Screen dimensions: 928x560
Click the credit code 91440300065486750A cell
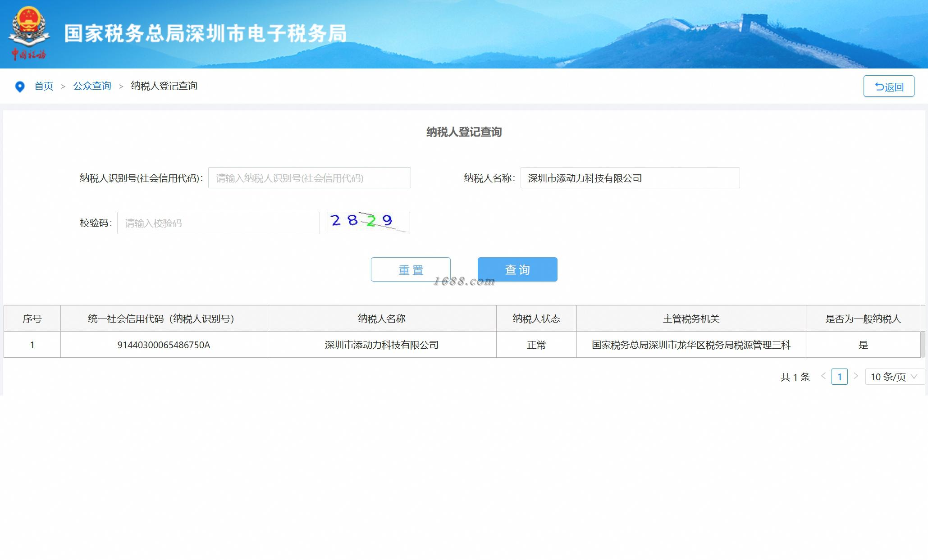coord(164,345)
